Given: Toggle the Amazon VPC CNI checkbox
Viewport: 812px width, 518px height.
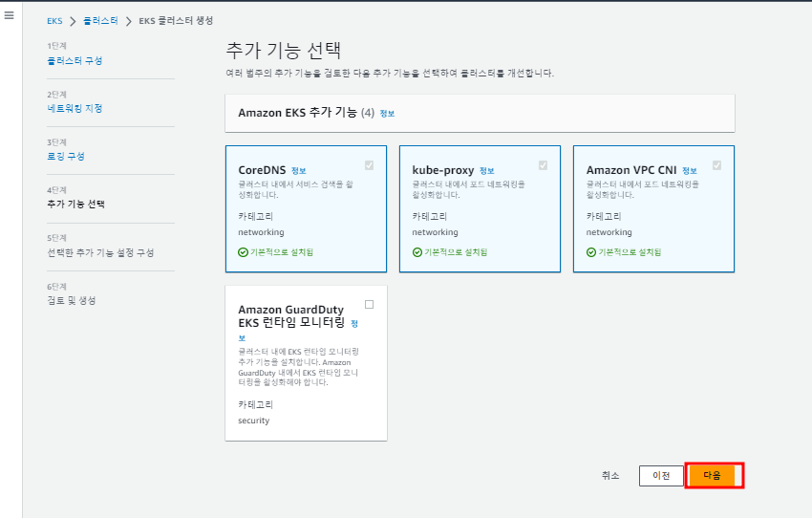Looking at the screenshot, I should click(716, 165).
